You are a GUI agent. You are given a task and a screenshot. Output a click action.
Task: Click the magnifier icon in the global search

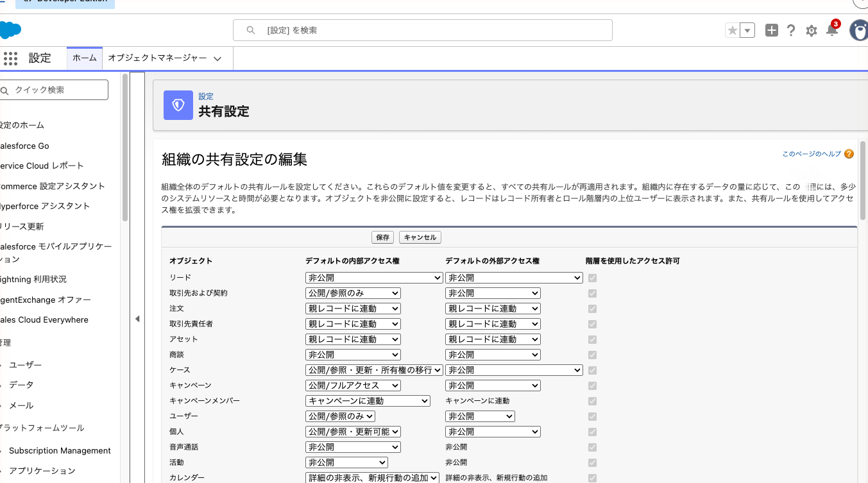coord(251,30)
